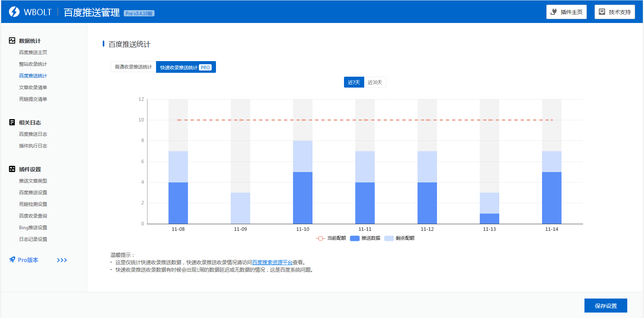Select the 快速收录推送统计 PRO tab

[186, 67]
